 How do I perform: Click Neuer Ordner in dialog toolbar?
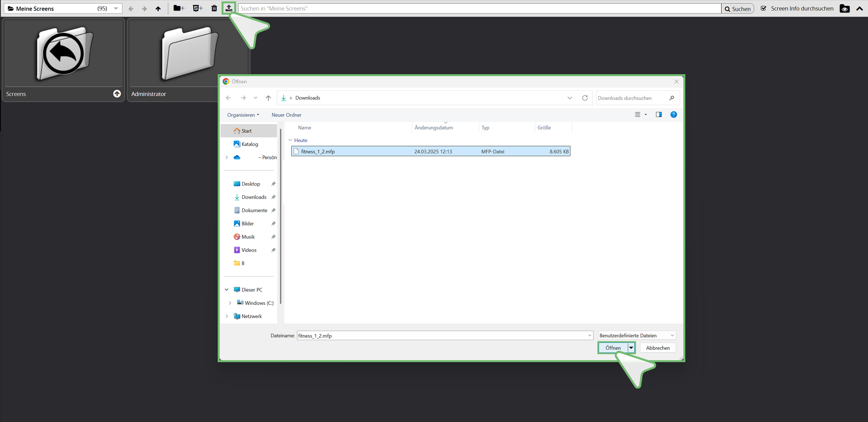coord(287,115)
